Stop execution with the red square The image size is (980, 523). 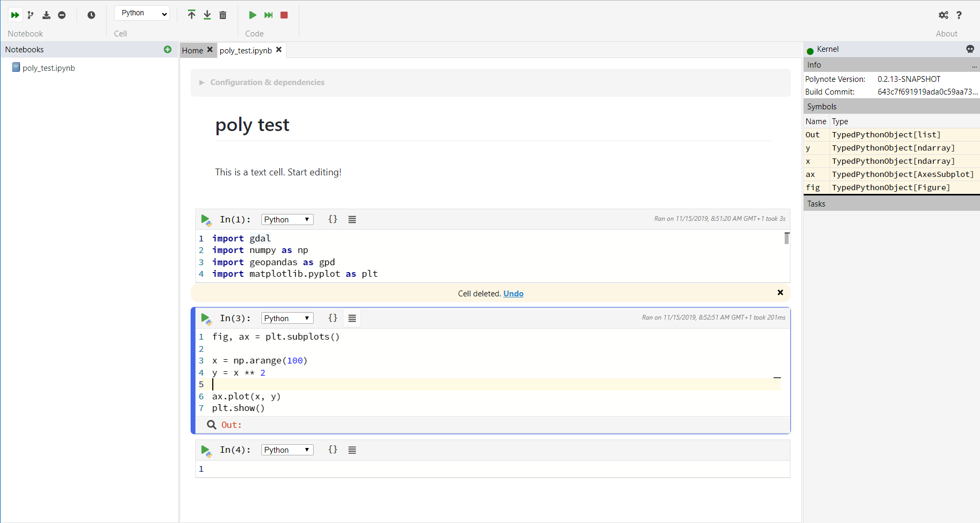[284, 15]
